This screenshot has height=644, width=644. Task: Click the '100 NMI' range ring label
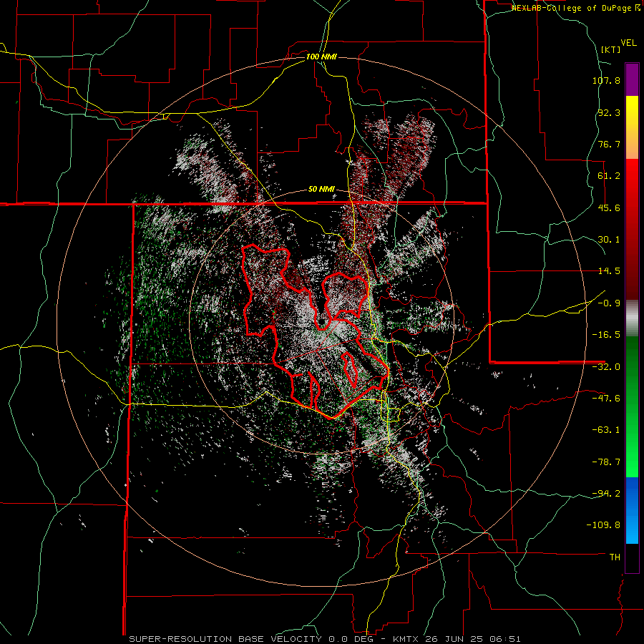(321, 57)
